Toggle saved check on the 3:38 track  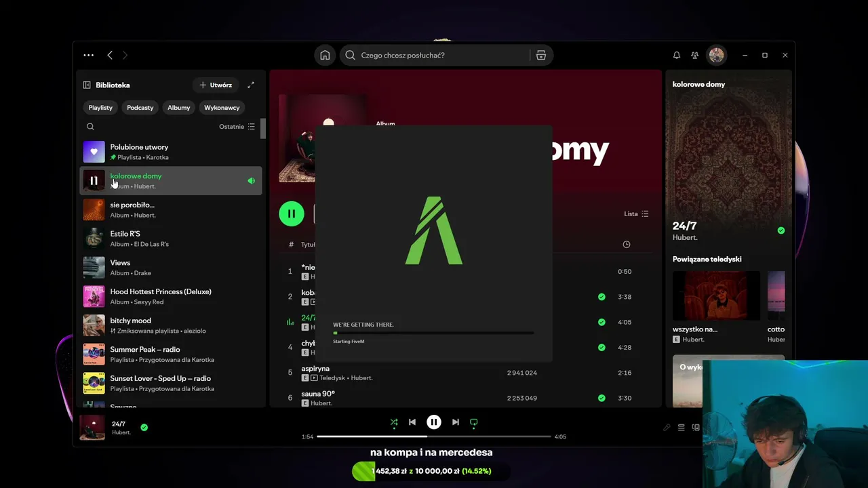[601, 297]
